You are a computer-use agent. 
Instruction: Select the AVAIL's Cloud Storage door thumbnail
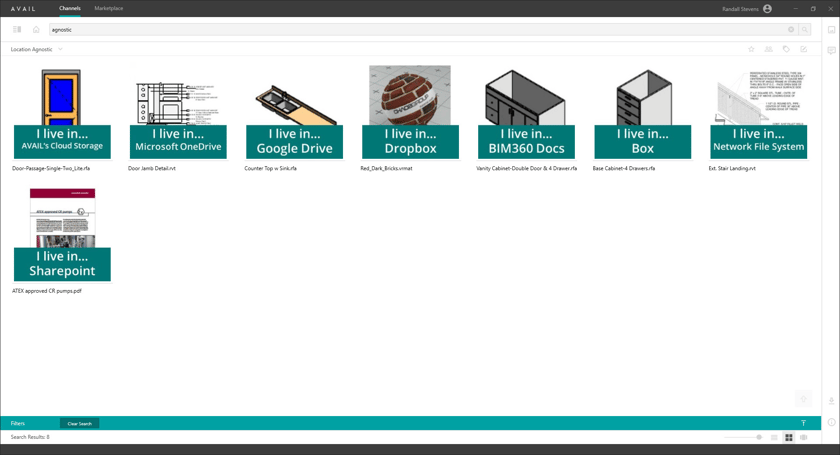(62, 112)
